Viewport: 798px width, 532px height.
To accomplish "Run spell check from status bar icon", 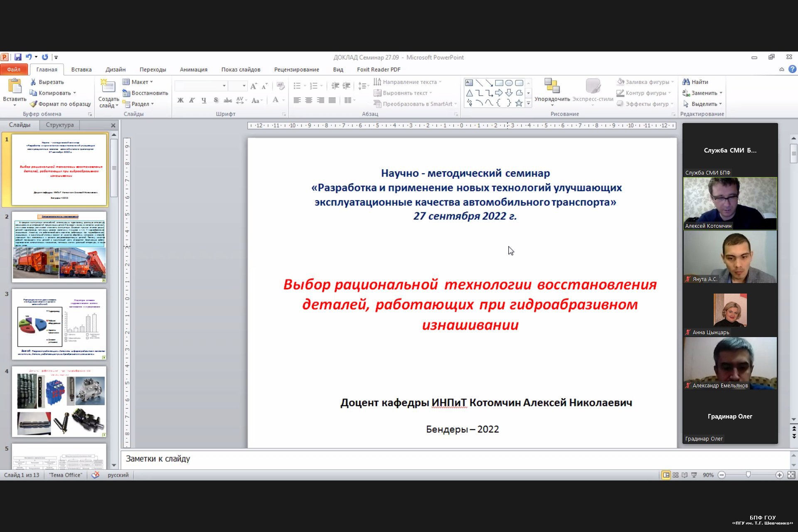I will [95, 475].
